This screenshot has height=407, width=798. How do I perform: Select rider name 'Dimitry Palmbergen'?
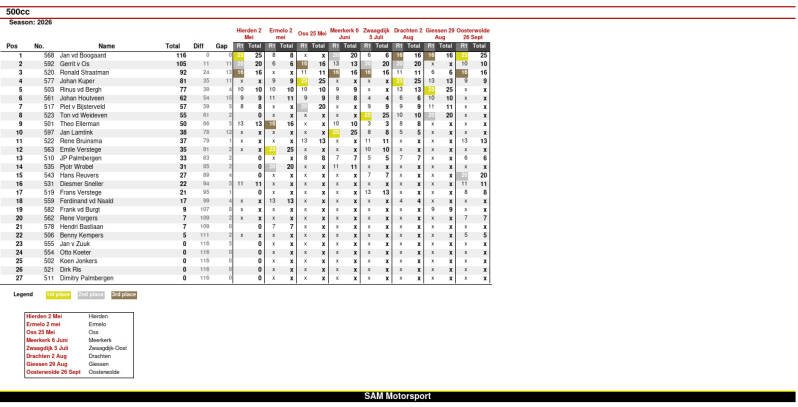tap(87, 278)
